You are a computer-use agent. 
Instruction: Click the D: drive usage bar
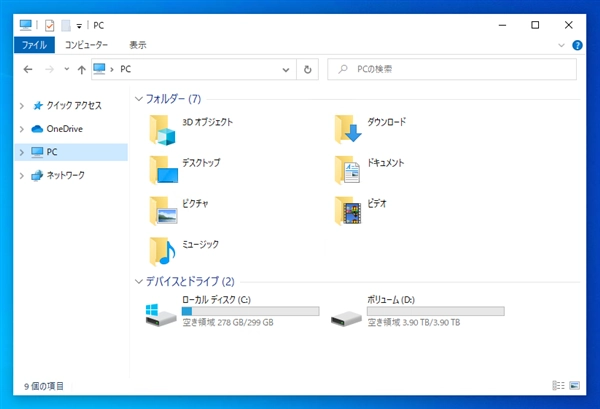coord(436,311)
